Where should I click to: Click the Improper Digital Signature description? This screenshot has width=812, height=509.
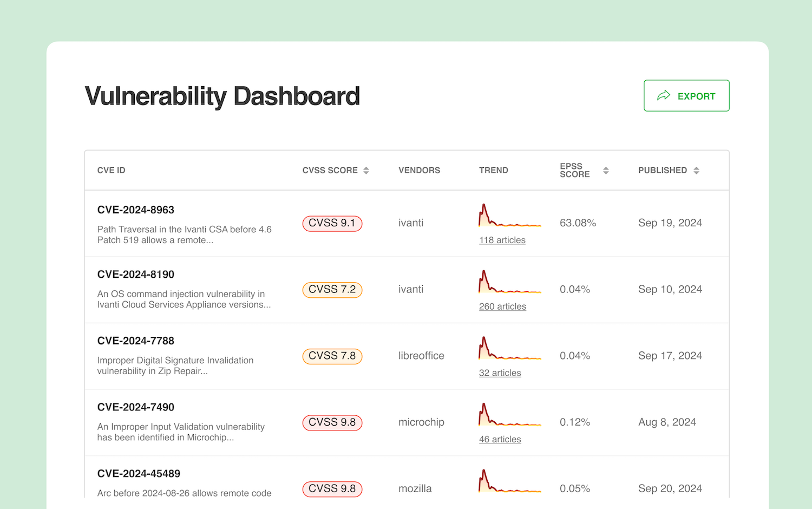point(175,366)
